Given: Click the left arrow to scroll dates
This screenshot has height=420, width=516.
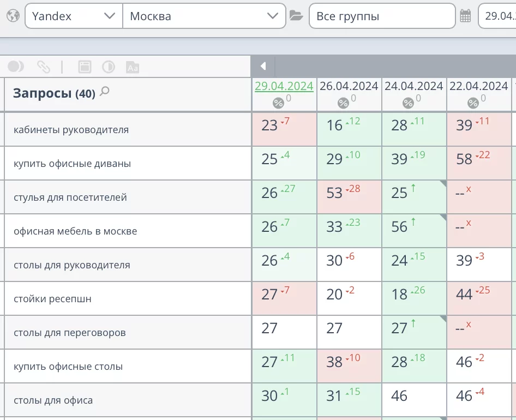Looking at the screenshot, I should [x=263, y=67].
